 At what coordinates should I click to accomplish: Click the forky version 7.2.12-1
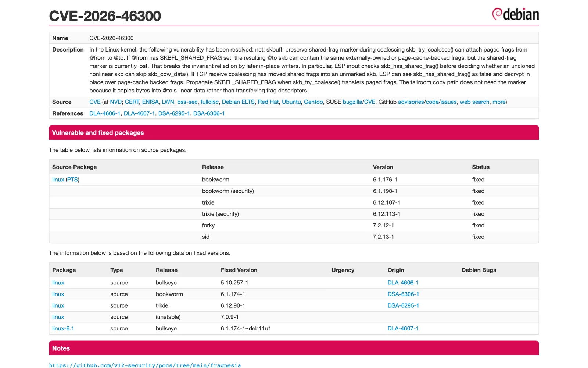click(x=383, y=225)
